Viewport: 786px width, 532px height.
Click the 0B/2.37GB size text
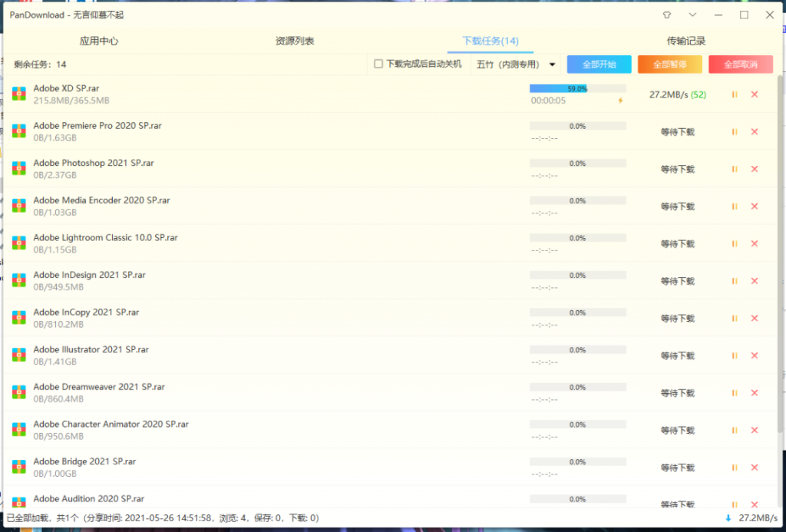[55, 176]
